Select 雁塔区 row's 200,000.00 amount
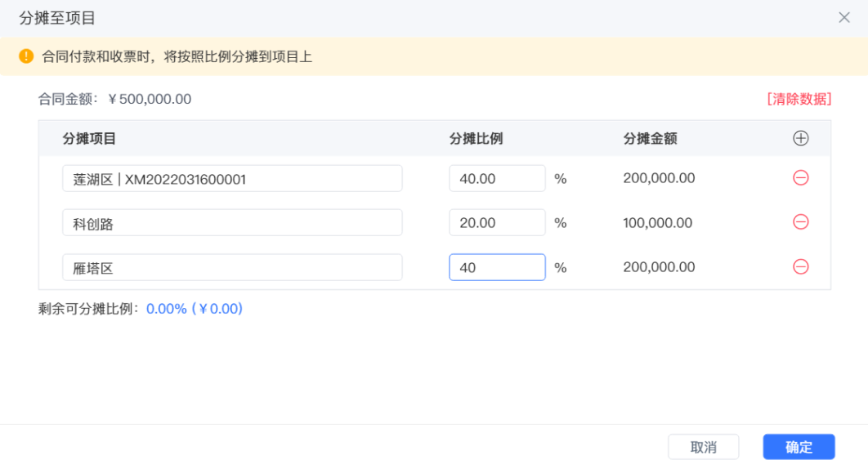Image resolution: width=868 pixels, height=469 pixels. tap(659, 267)
